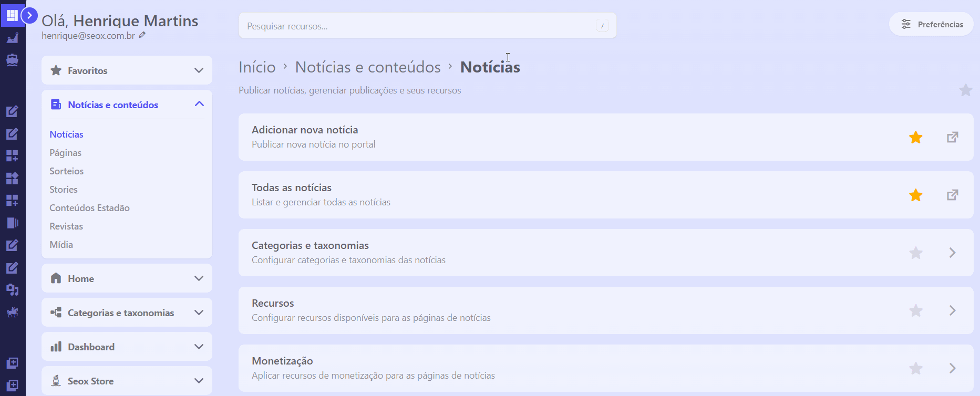The height and width of the screenshot is (396, 980).
Task: Click the ship icon in left rail
Action: click(12, 60)
